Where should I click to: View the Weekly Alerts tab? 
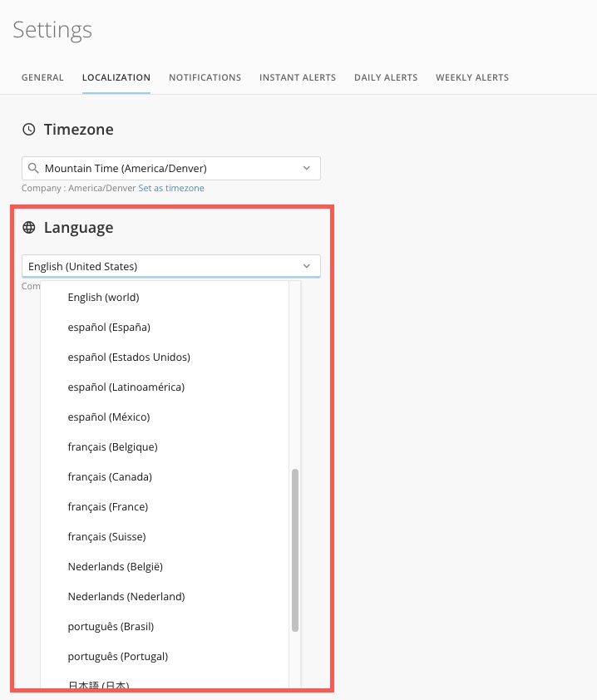(x=472, y=77)
